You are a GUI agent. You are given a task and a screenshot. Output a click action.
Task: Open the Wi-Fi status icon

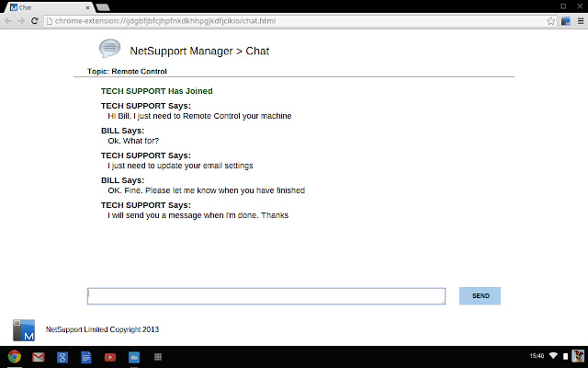(553, 356)
